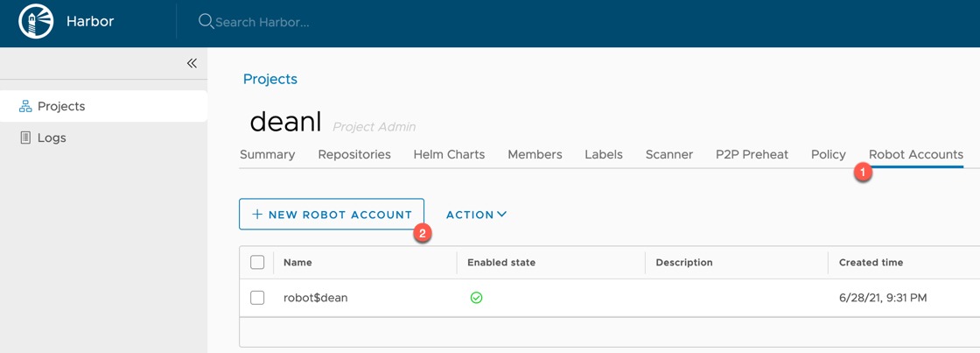Click the Project Admin role label
This screenshot has height=353, width=980.
point(374,127)
